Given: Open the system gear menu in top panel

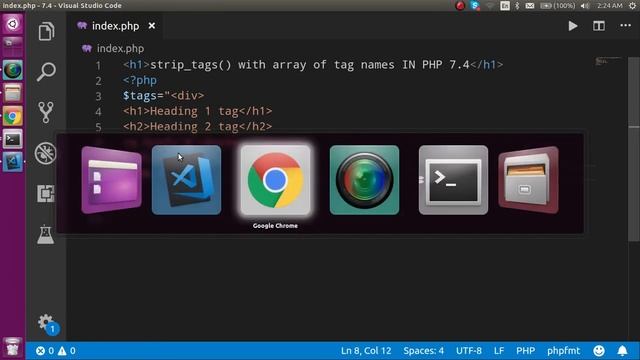Looking at the screenshot, I should click(x=633, y=6).
